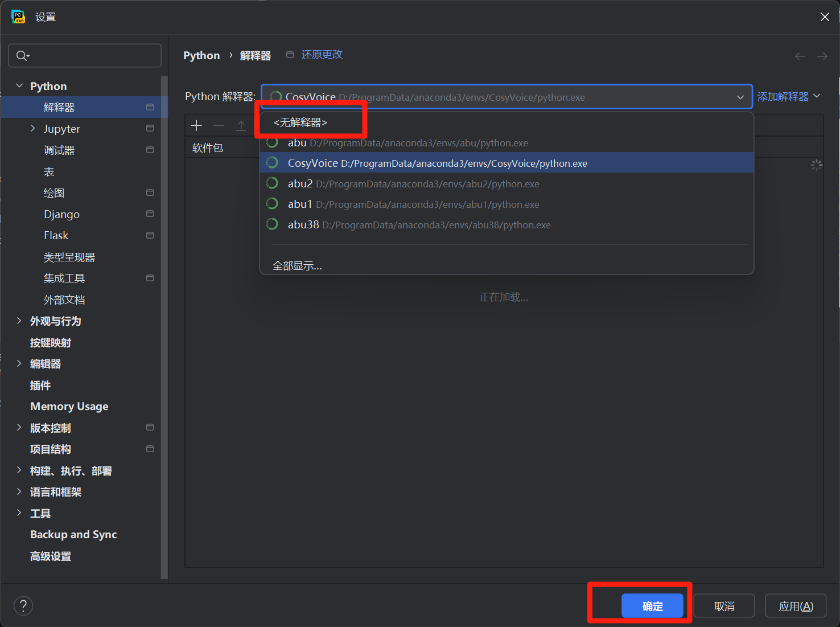Click the 取消 button
This screenshot has width=840, height=627.
coord(724,606)
